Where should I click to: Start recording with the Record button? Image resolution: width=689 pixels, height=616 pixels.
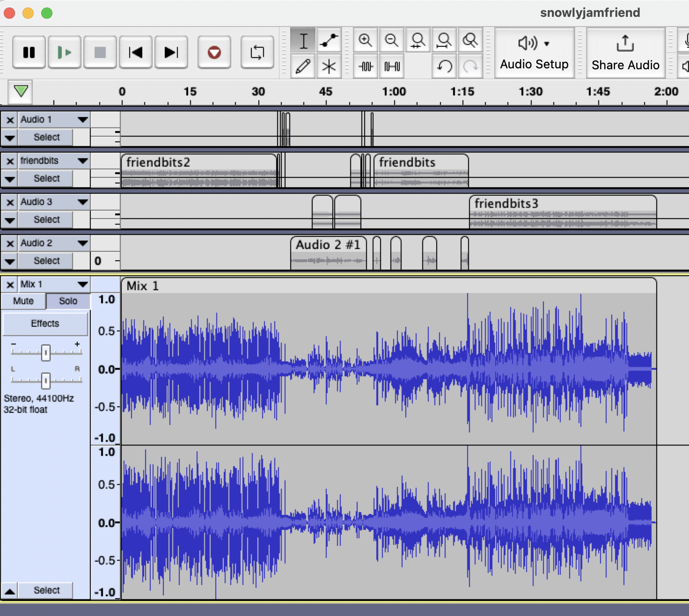coord(214,52)
